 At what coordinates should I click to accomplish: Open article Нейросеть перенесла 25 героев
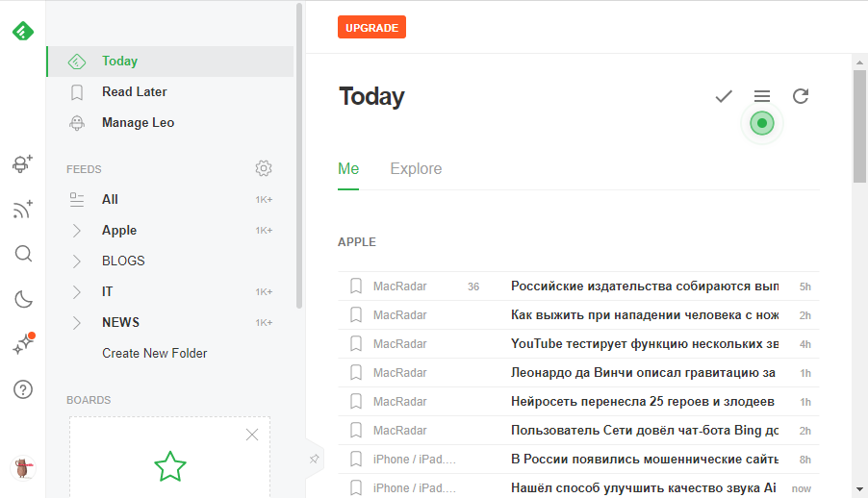pyautogui.click(x=642, y=401)
